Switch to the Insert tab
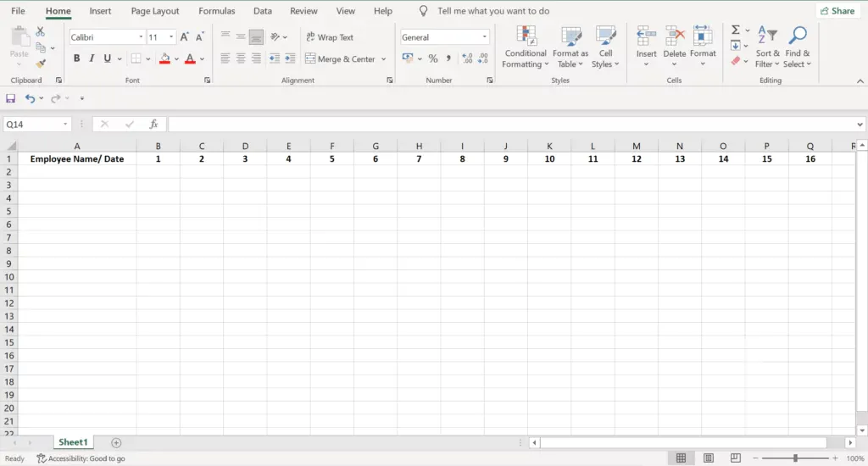The width and height of the screenshot is (868, 466). 100,11
